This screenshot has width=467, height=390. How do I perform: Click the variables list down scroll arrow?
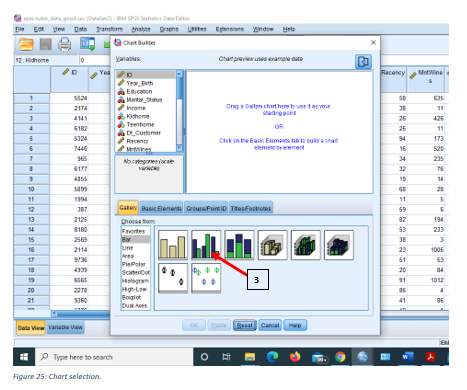[x=179, y=148]
